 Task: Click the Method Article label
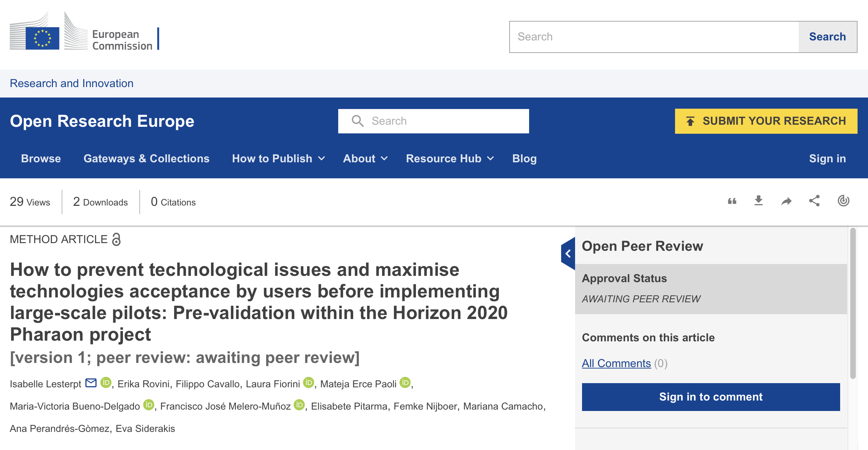pyautogui.click(x=59, y=240)
